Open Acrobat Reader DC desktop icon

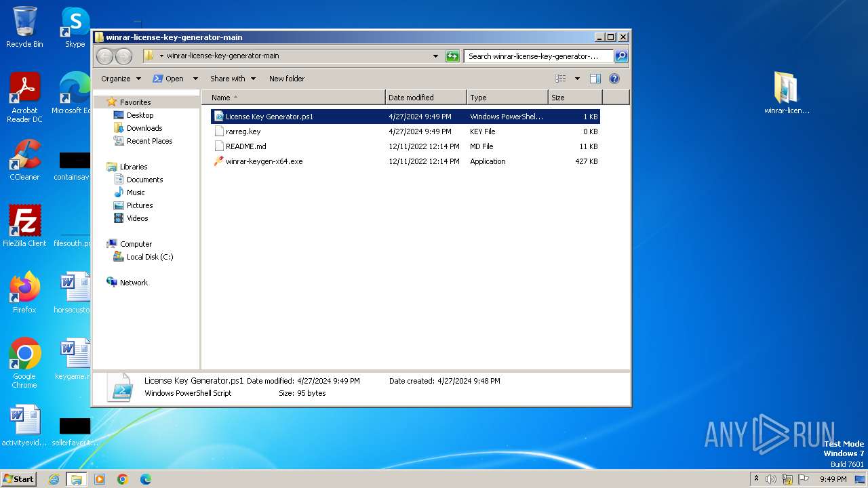[x=24, y=98]
